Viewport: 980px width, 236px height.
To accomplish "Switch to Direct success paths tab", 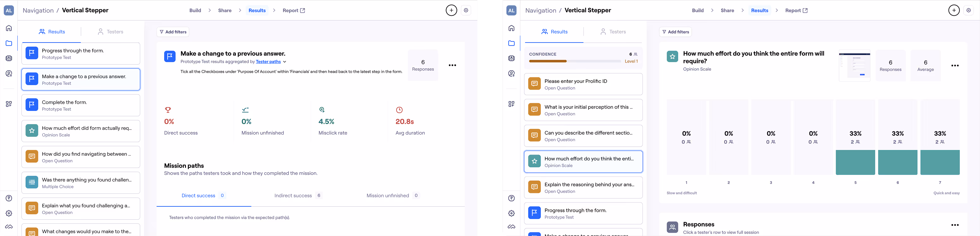I will tap(204, 196).
